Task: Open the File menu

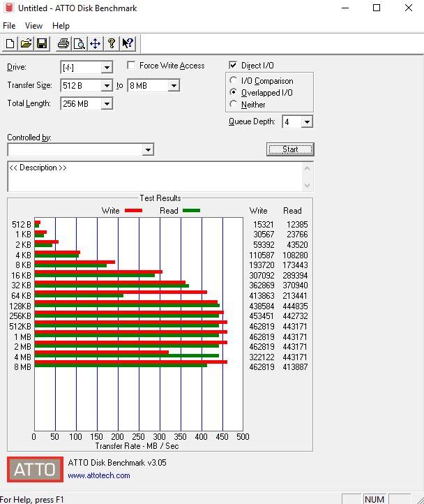Action: point(9,26)
